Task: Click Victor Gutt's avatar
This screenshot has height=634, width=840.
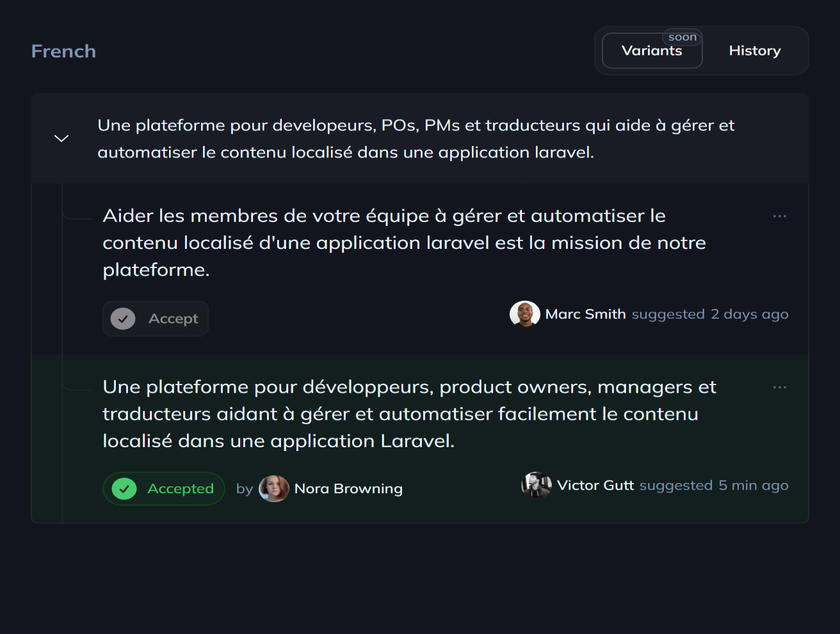Action: click(x=537, y=485)
